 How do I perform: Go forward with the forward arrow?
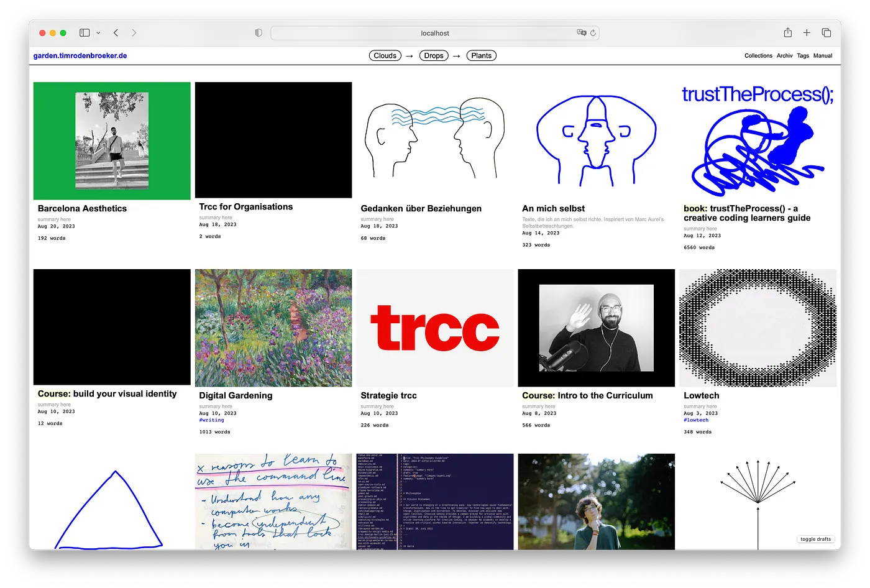(134, 33)
